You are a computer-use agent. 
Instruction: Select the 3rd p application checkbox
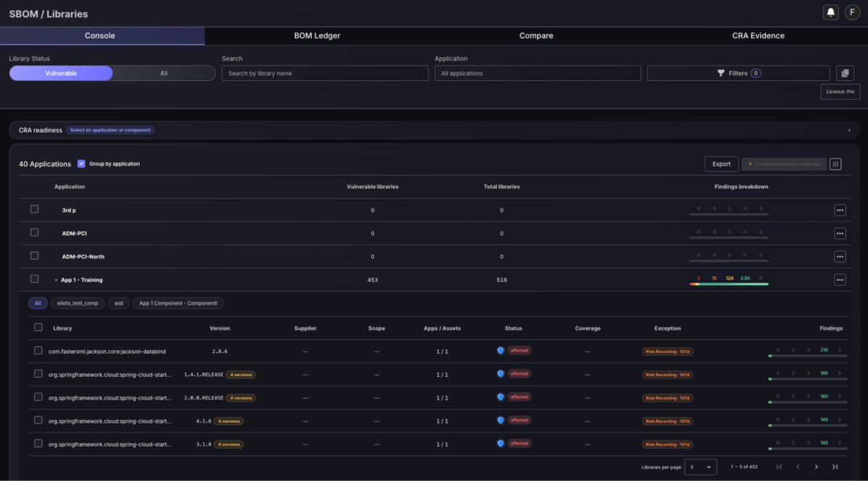point(34,209)
